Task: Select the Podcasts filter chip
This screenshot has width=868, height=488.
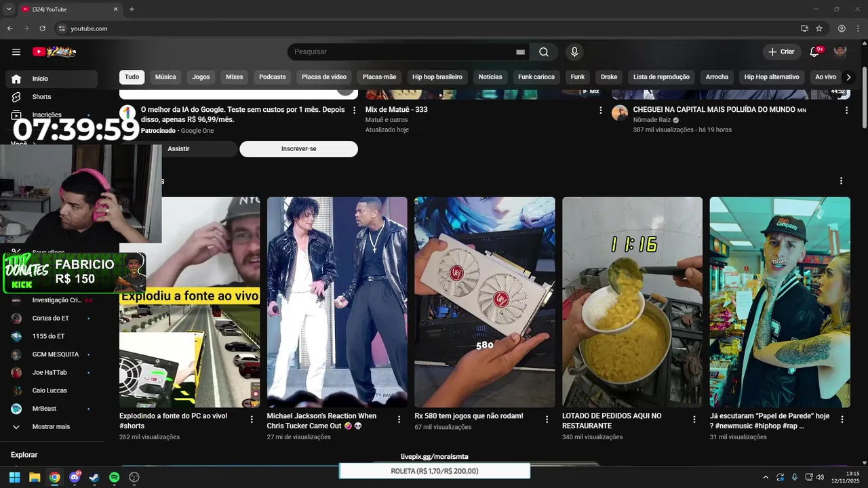Action: tap(273, 77)
